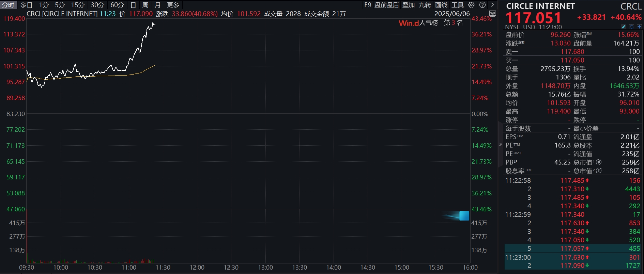The height and width of the screenshot is (274, 644).
Task: Switch to the 5分 chart tab
Action: pyautogui.click(x=60, y=5)
